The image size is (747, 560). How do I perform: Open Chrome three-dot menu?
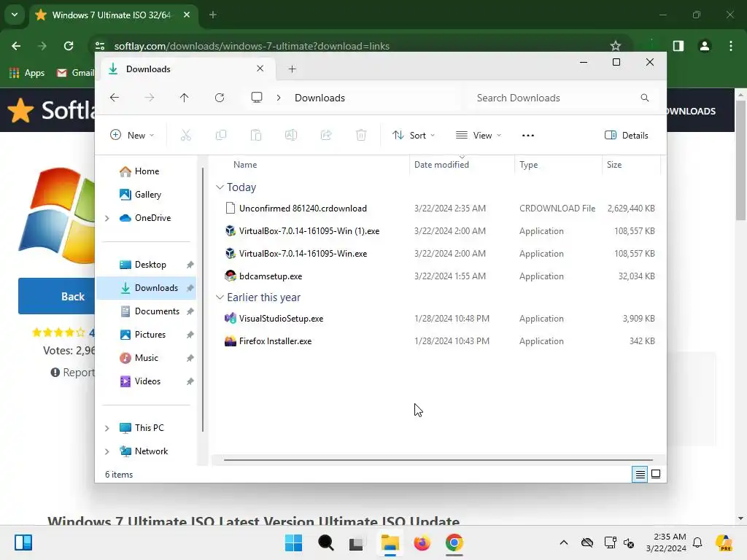click(731, 46)
